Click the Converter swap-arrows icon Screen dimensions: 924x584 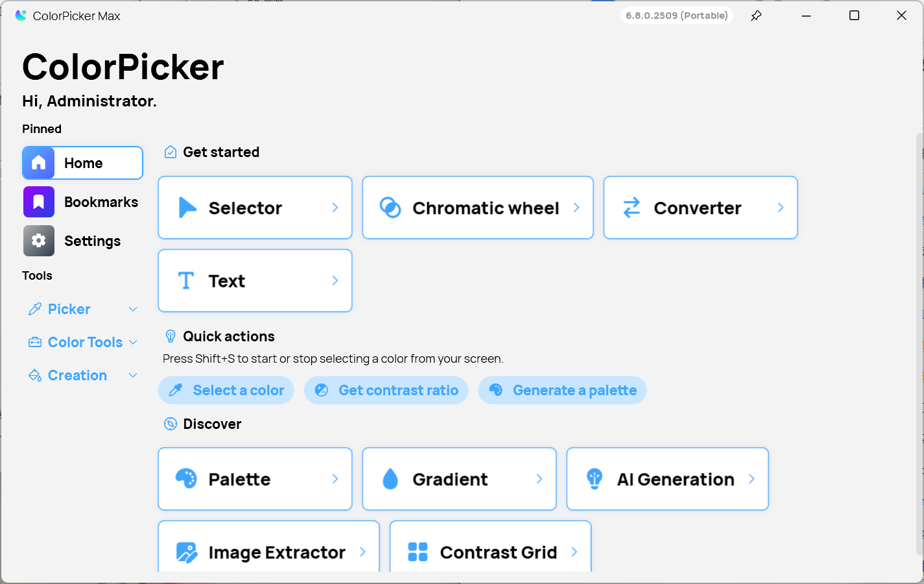632,208
